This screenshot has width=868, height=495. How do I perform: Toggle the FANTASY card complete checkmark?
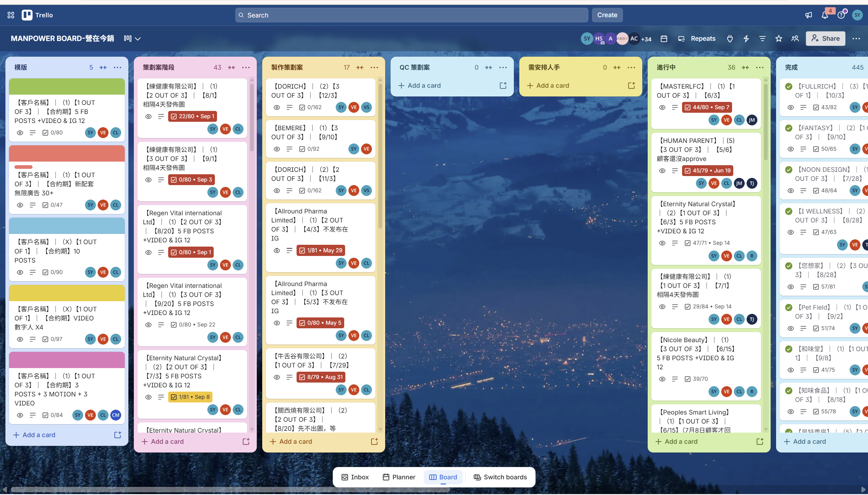pos(789,128)
